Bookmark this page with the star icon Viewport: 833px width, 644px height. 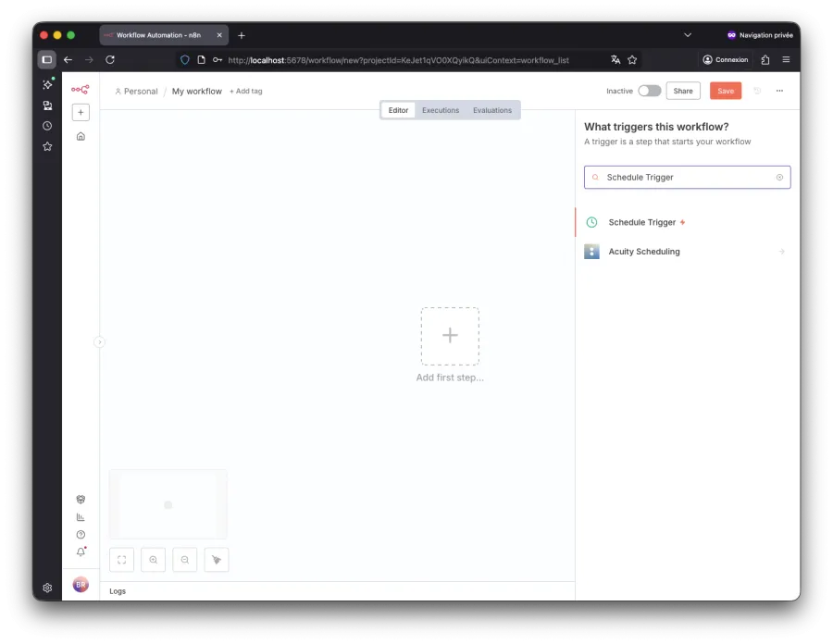point(632,59)
